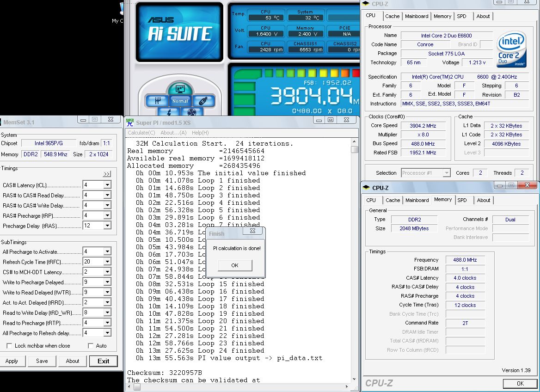Open the CAS# Latency (tCL) dropdown

pyautogui.click(x=107, y=185)
